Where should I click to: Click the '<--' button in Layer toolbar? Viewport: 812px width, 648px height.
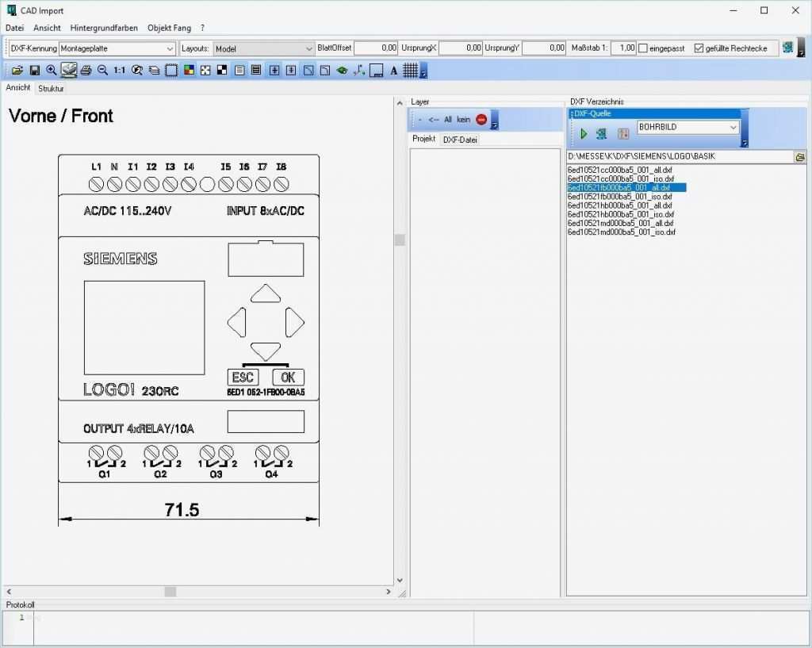tap(434, 120)
